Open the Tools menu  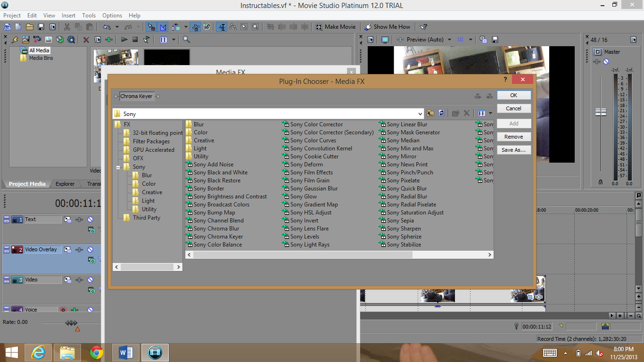click(x=89, y=16)
